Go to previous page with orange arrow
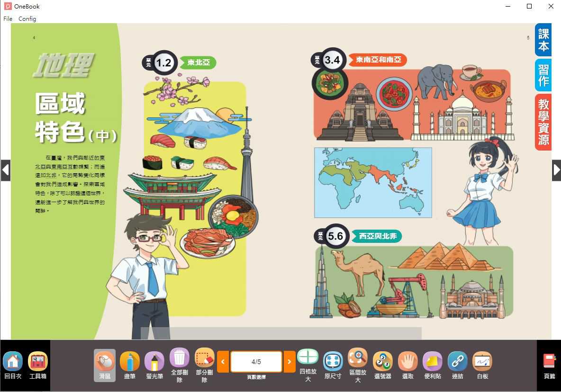561x392 pixels. coord(223,362)
